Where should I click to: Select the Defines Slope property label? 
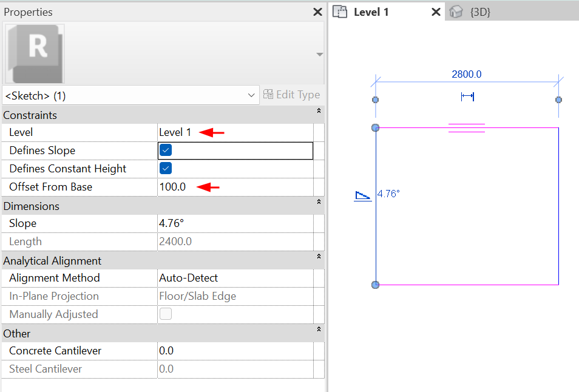click(42, 150)
